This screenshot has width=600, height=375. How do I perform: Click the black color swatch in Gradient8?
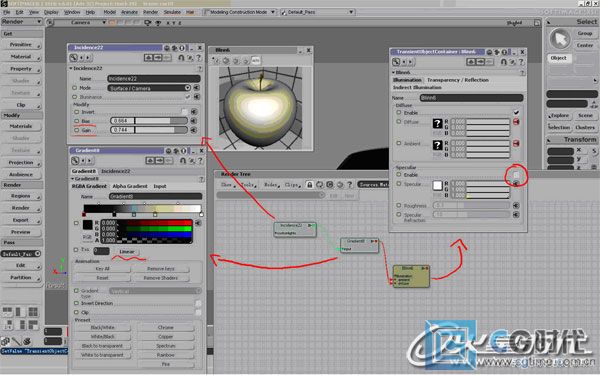88,225
